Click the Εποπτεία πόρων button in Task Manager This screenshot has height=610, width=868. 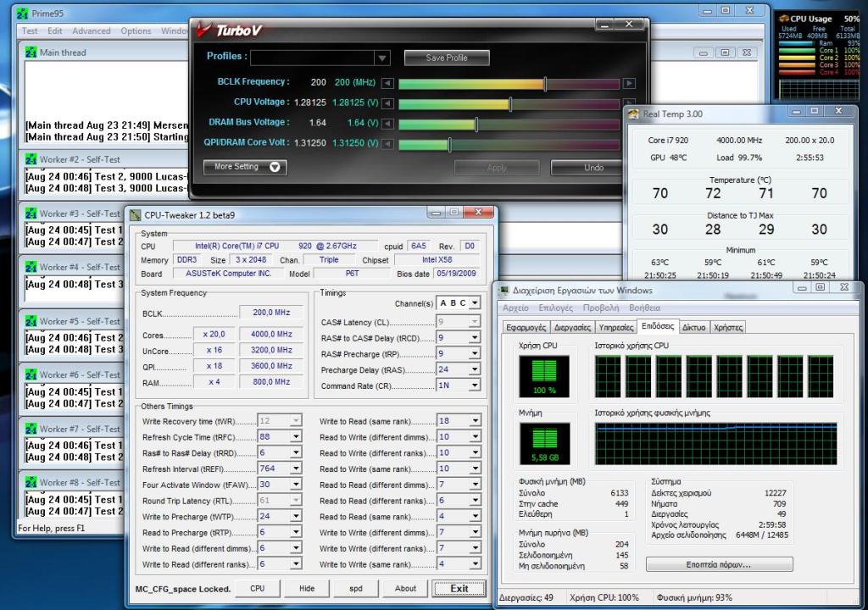tap(719, 564)
